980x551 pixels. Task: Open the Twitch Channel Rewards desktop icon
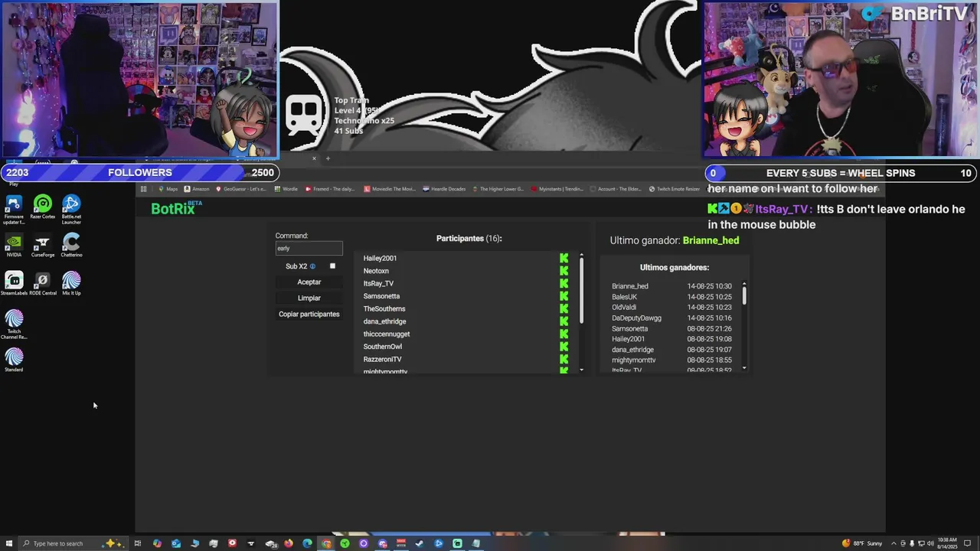point(14,324)
